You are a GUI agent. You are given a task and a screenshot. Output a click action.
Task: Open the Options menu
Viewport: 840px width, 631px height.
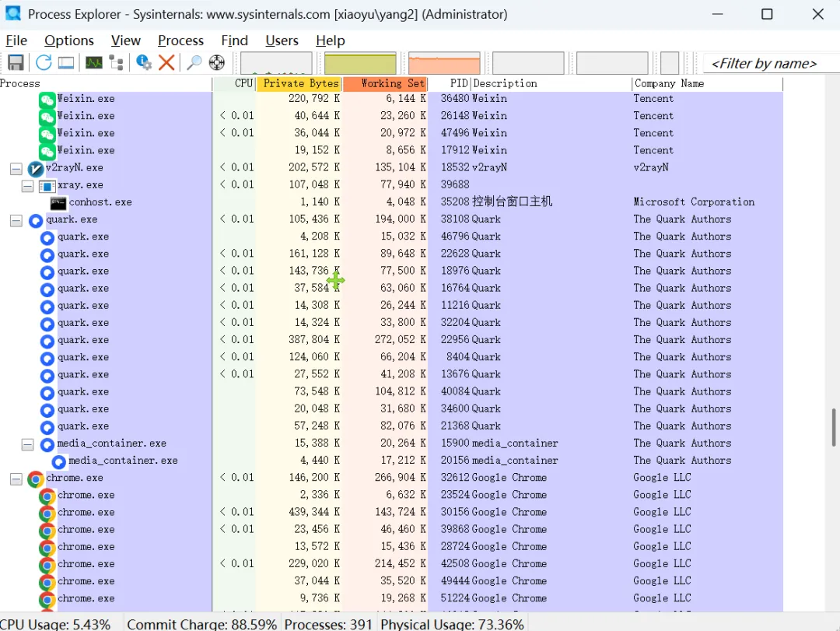pyautogui.click(x=69, y=40)
